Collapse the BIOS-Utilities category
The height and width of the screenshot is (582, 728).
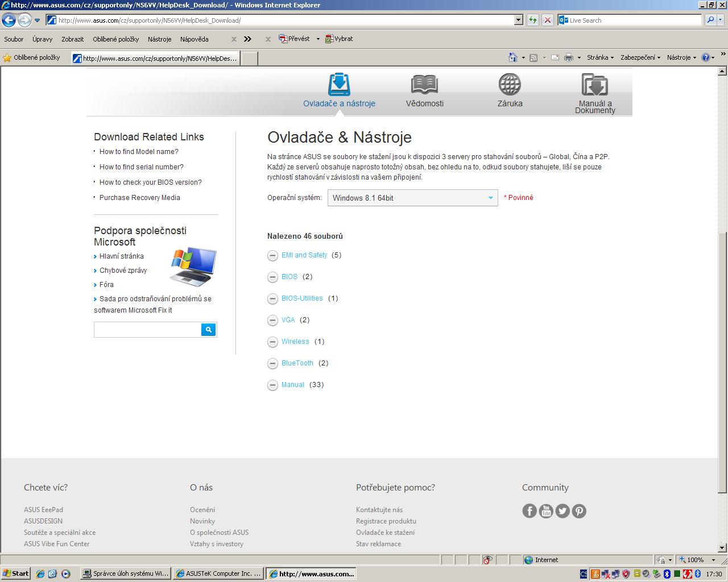(272, 298)
